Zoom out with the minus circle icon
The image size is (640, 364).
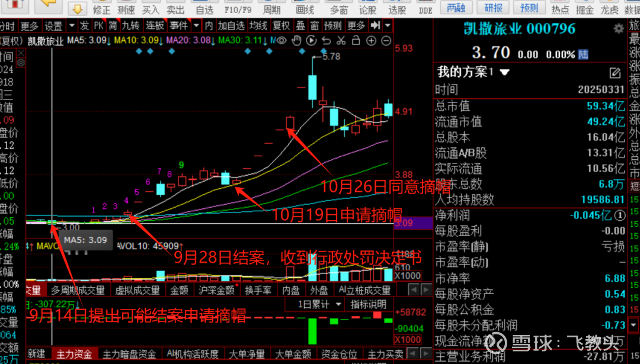pos(386,40)
